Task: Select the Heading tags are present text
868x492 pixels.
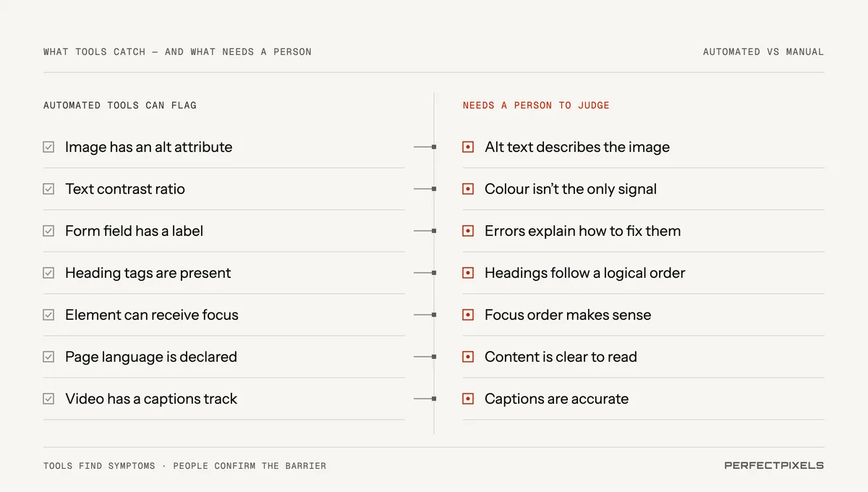Action: [x=148, y=273]
